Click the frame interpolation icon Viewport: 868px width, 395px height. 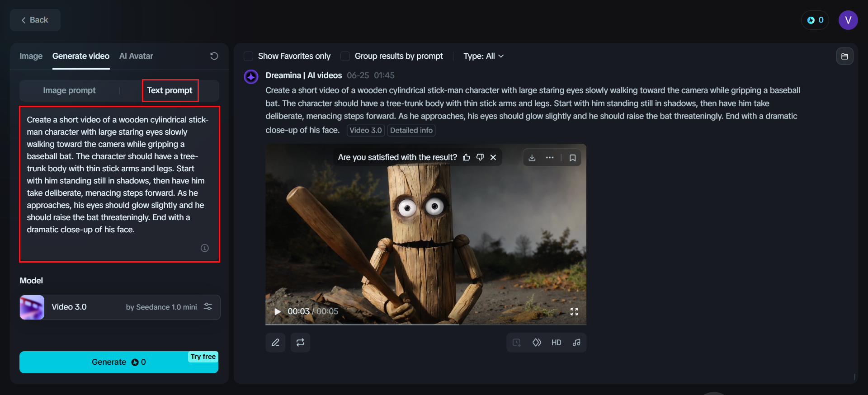coord(537,343)
